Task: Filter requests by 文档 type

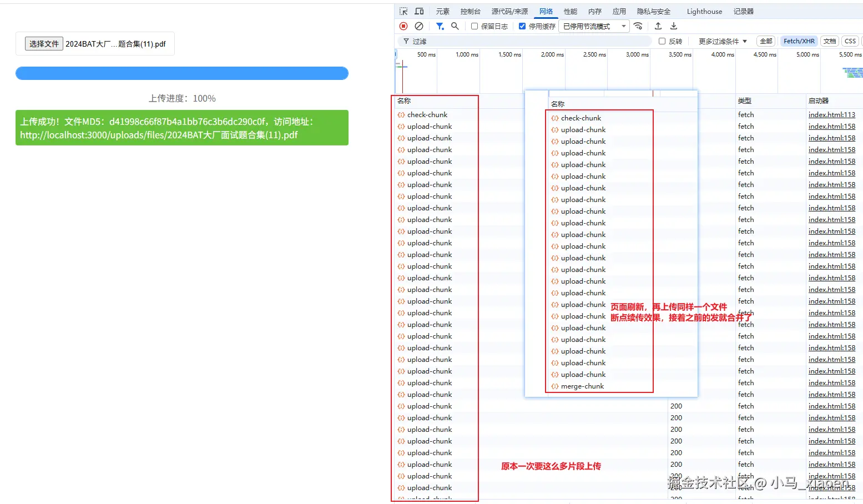Action: pos(830,41)
